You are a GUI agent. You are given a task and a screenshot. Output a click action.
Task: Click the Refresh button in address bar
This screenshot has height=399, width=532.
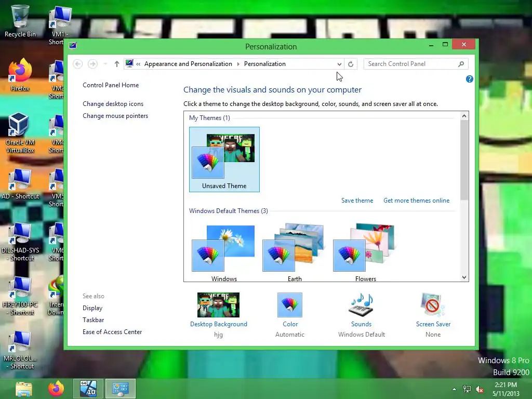point(351,64)
